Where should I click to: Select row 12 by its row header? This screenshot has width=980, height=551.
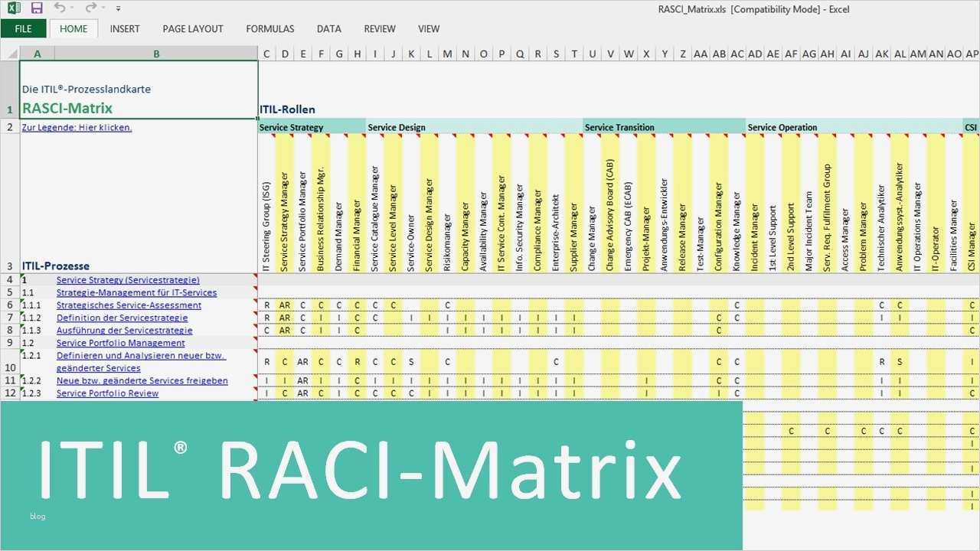(10, 393)
